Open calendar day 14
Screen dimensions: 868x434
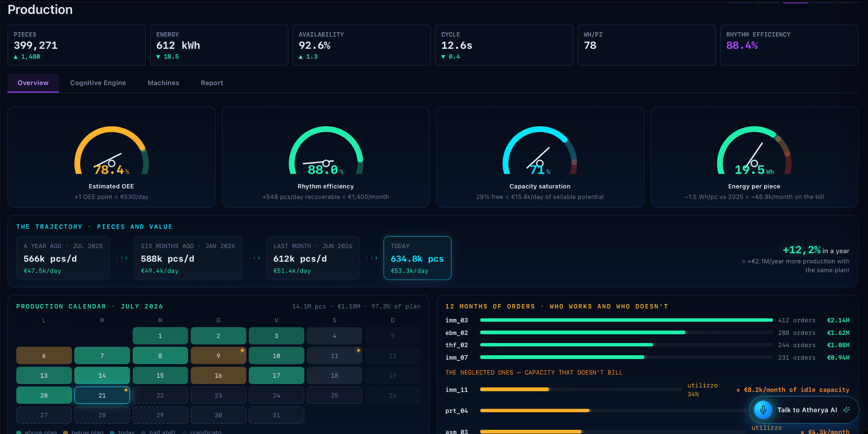coord(102,376)
